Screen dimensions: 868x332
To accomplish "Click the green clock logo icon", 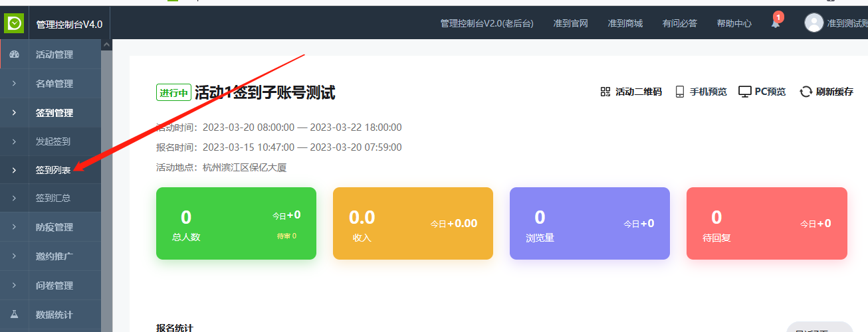I will click(15, 23).
